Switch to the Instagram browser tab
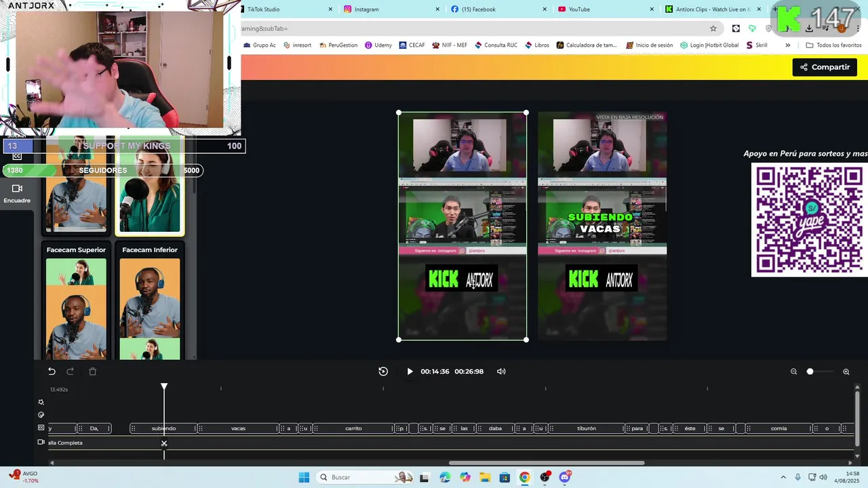Viewport: 868px width, 488px height. coord(390,9)
